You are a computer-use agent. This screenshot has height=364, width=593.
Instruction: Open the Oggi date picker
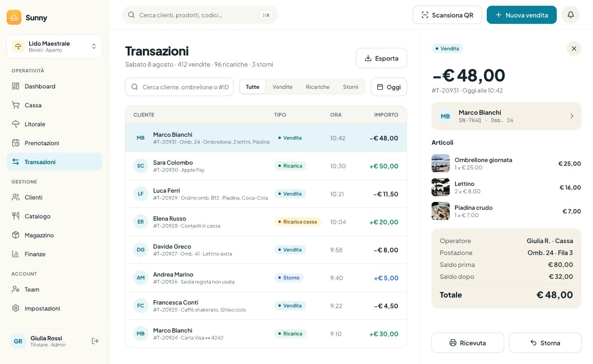click(389, 87)
